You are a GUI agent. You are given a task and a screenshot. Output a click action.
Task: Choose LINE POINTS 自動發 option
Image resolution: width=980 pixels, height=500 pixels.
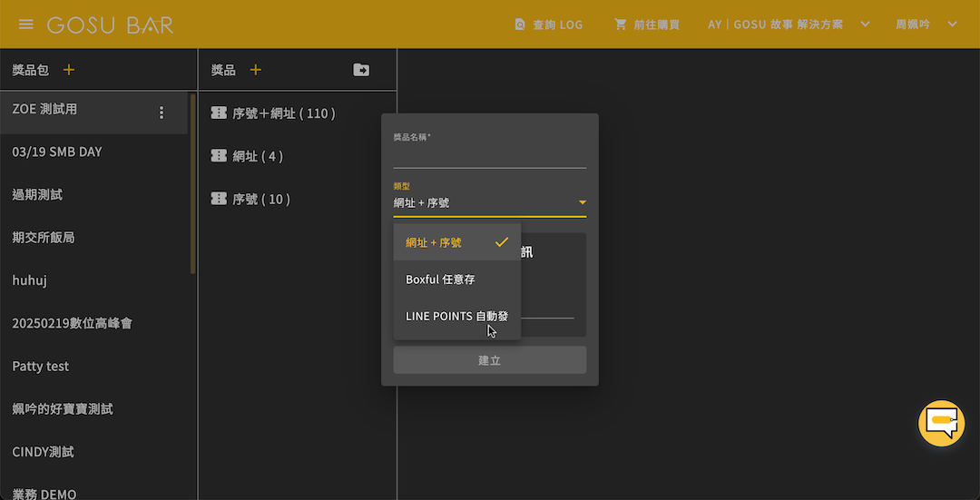click(456, 317)
